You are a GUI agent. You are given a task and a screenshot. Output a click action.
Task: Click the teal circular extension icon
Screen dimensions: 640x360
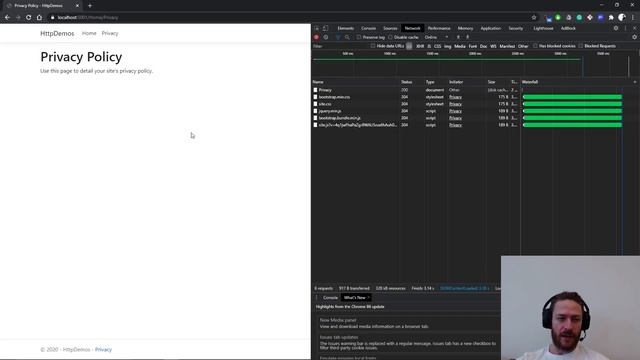(x=579, y=18)
